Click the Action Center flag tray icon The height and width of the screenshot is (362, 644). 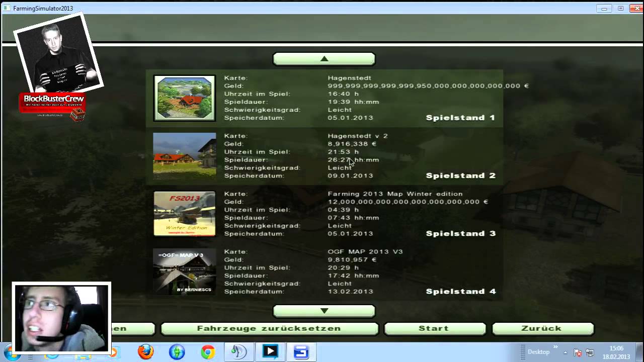click(578, 352)
